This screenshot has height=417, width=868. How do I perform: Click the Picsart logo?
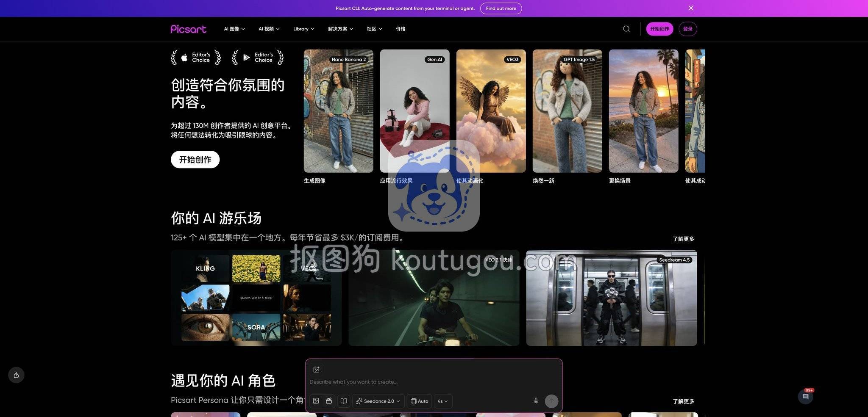point(189,29)
